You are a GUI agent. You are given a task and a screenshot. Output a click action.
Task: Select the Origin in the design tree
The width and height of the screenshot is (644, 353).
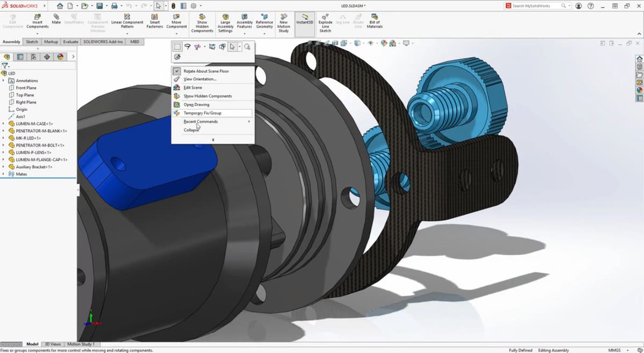click(21, 109)
